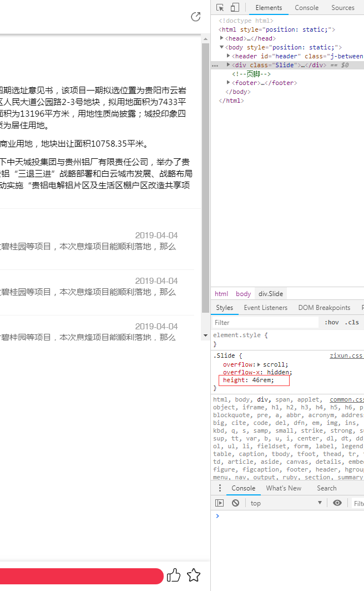The image size is (364, 591).
Task: Click the first 2019-04-04 date
Action: pyautogui.click(x=156, y=235)
